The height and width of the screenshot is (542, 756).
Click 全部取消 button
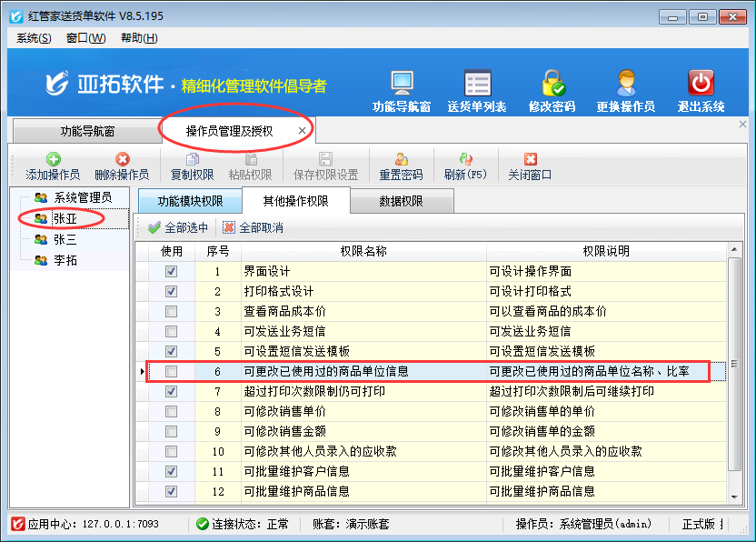point(253,227)
